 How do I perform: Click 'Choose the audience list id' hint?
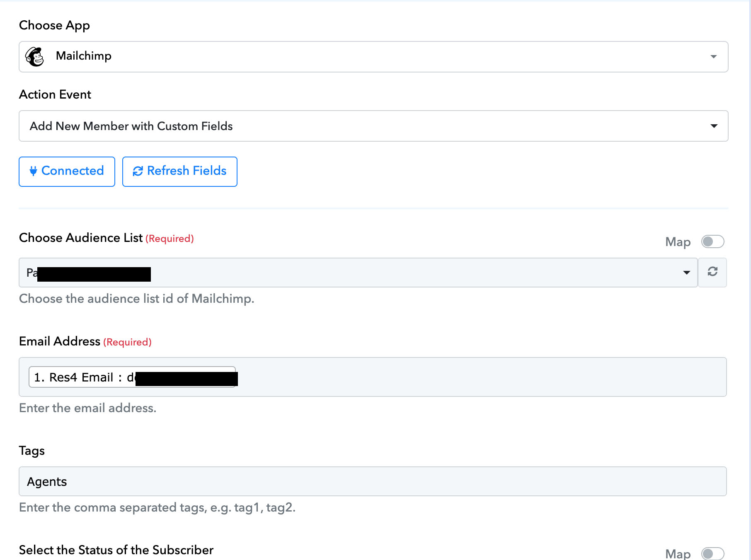(137, 299)
